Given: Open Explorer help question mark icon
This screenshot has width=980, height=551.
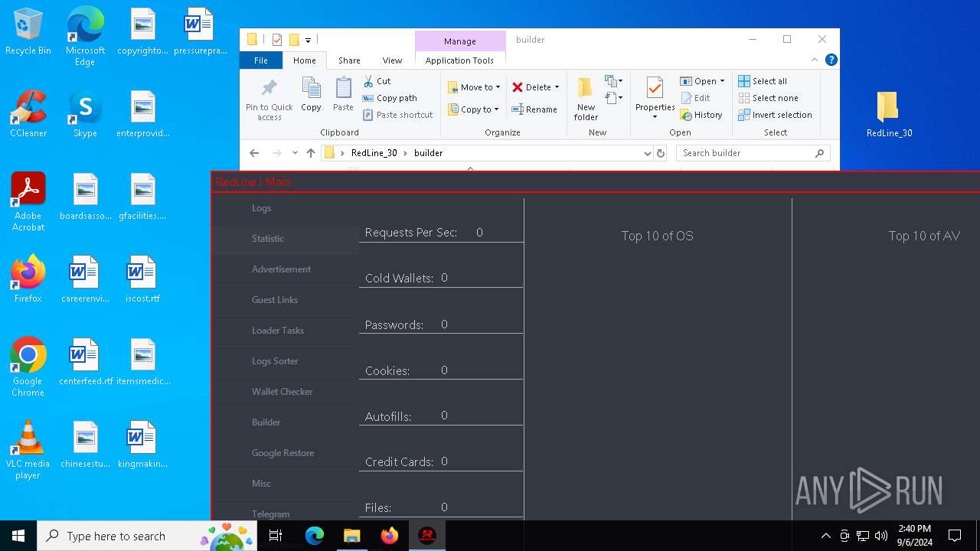Looking at the screenshot, I should tap(831, 60).
